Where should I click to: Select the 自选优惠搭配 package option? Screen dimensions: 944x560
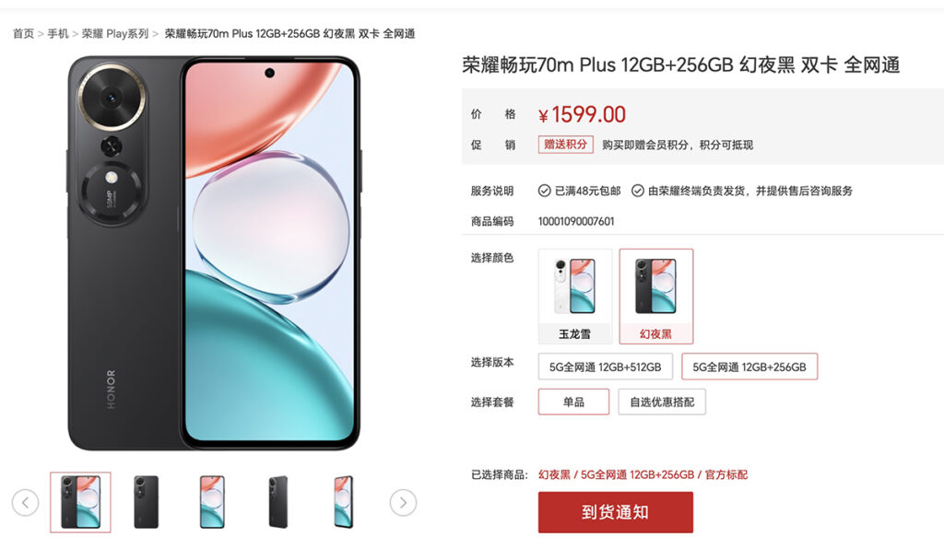tap(662, 402)
